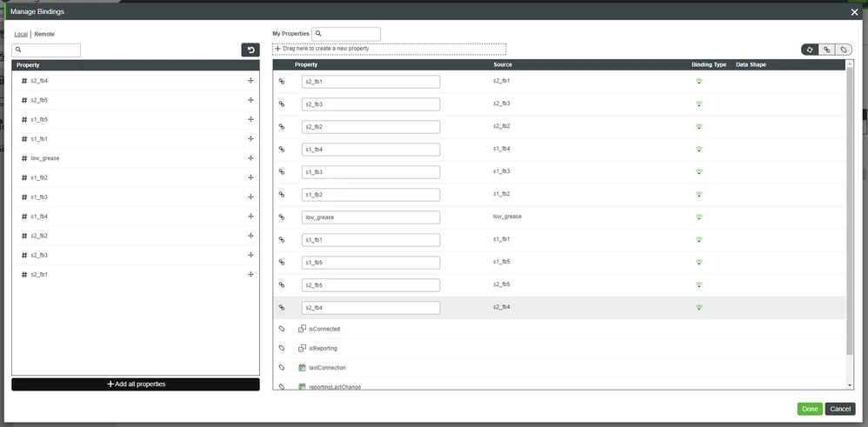Image resolution: width=868 pixels, height=427 pixels.
Task: Click the Binding Type column header
Action: click(x=709, y=65)
